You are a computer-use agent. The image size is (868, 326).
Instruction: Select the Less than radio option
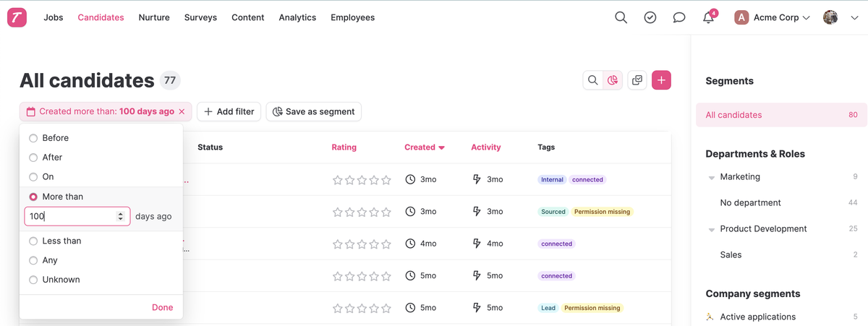[x=33, y=241]
